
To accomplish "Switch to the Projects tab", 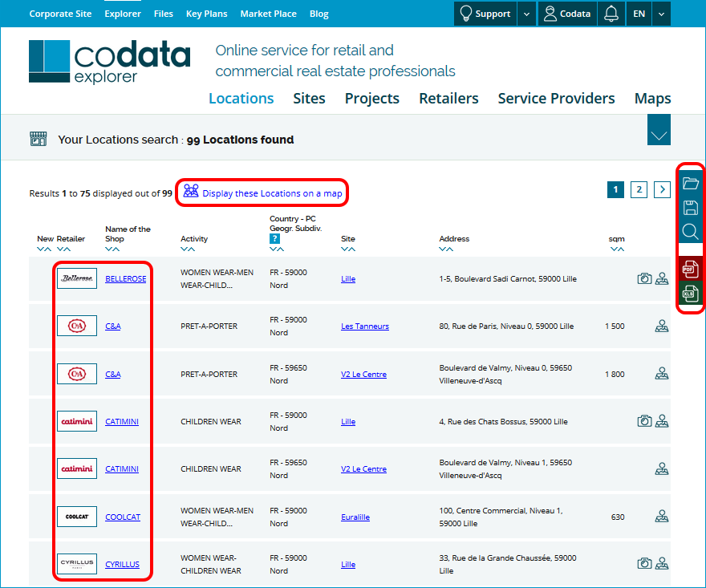I will 372,98.
